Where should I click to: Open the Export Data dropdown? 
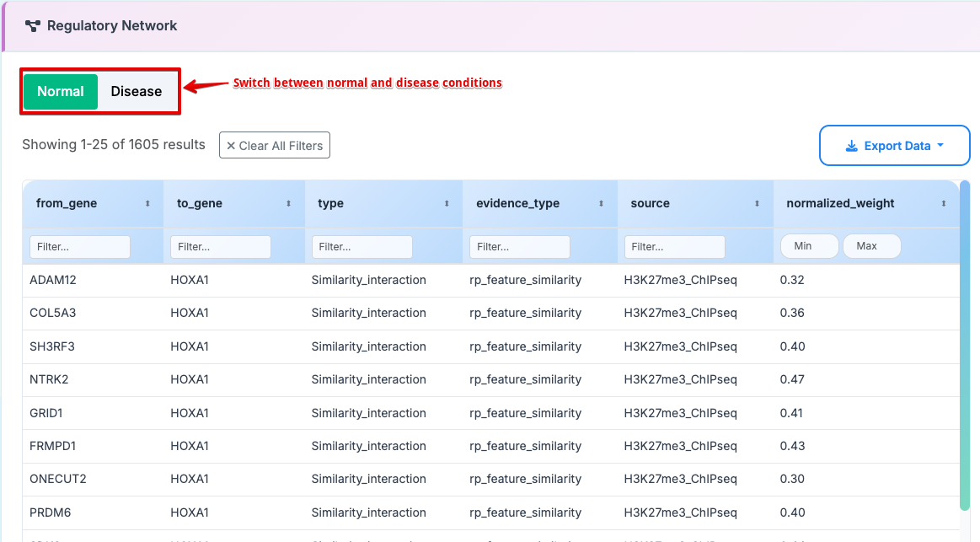(x=894, y=146)
